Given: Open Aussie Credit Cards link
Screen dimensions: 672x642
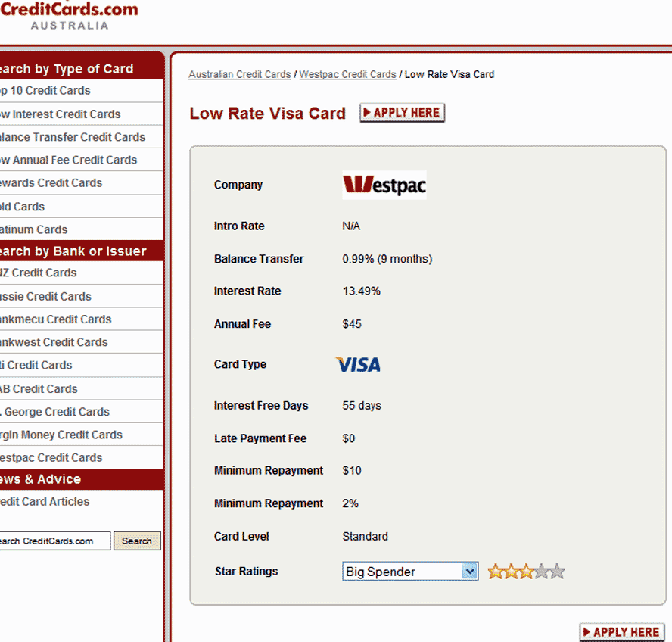Looking at the screenshot, I should point(82,296).
